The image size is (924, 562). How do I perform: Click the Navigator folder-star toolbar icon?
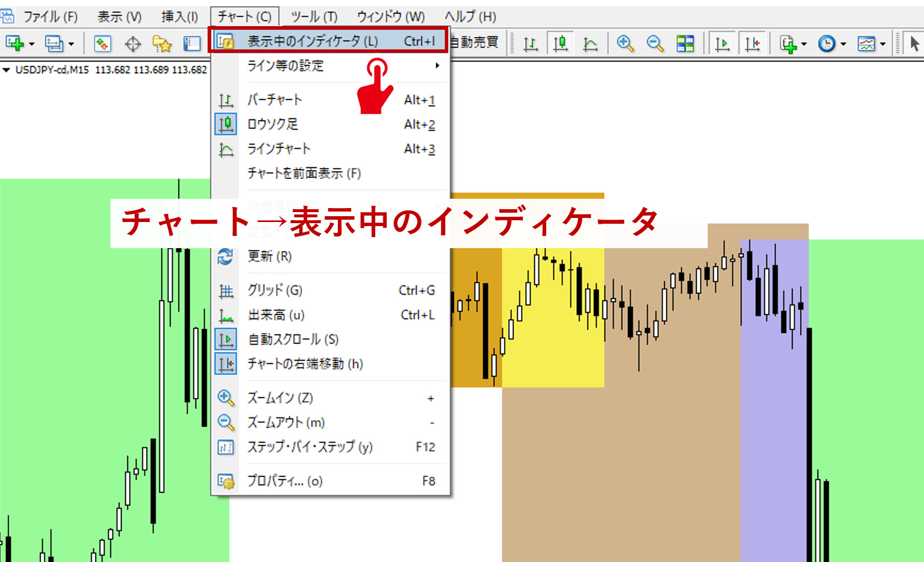tap(162, 44)
